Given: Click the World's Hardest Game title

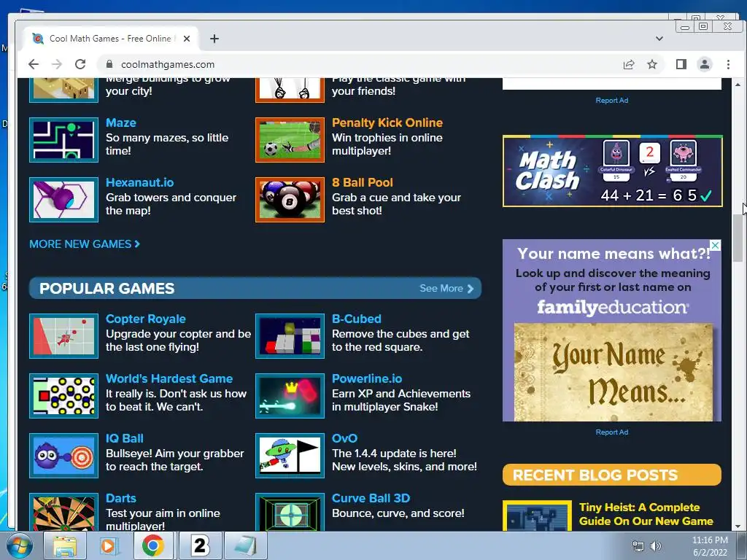Looking at the screenshot, I should point(169,378).
